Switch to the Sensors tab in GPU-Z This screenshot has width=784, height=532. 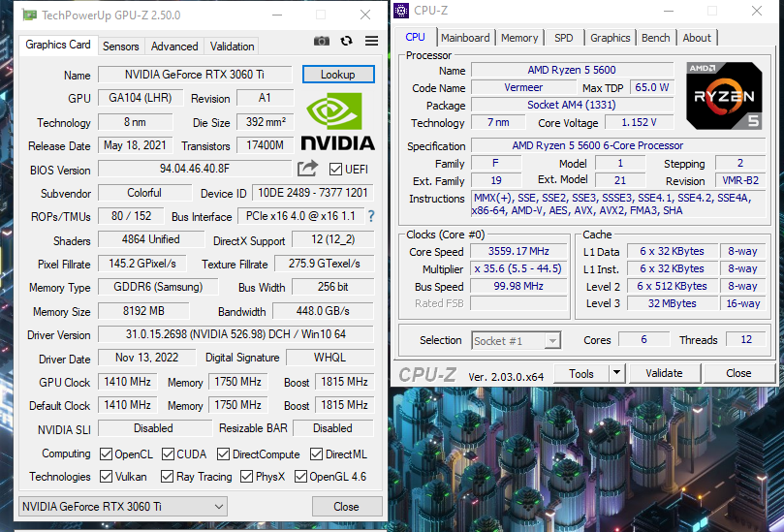pos(121,46)
